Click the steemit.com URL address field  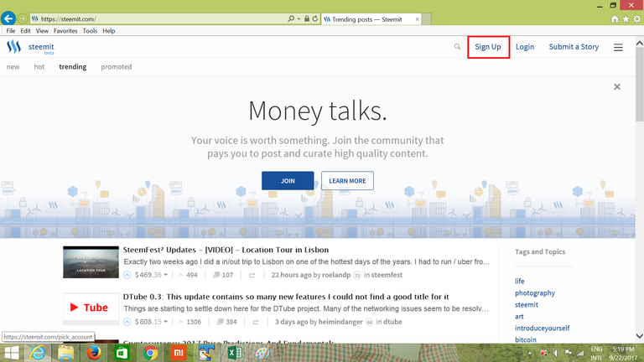tap(160, 19)
